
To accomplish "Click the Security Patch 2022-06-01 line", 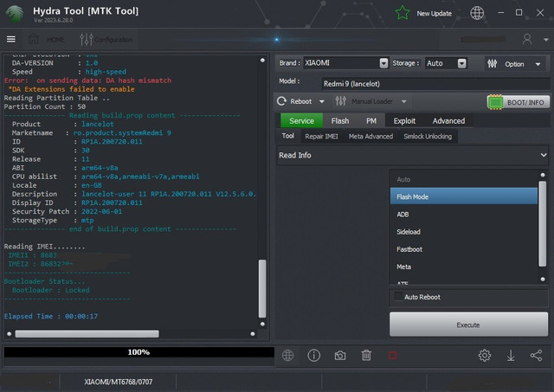I will [67, 211].
